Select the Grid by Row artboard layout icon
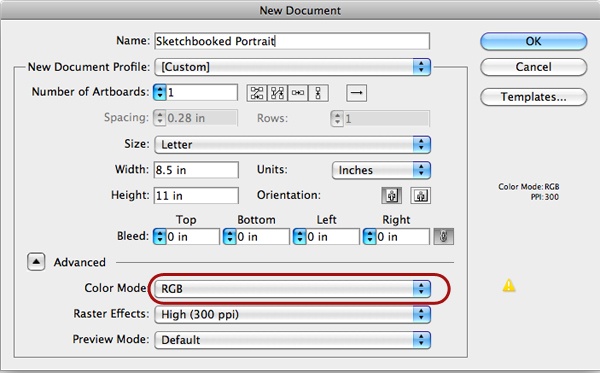This screenshot has height=373, width=600. pos(257,93)
